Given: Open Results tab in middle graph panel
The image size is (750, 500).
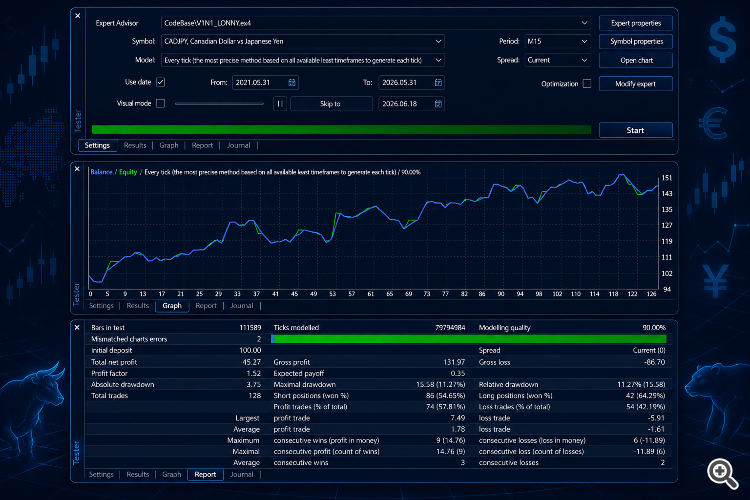Looking at the screenshot, I should click(138, 306).
